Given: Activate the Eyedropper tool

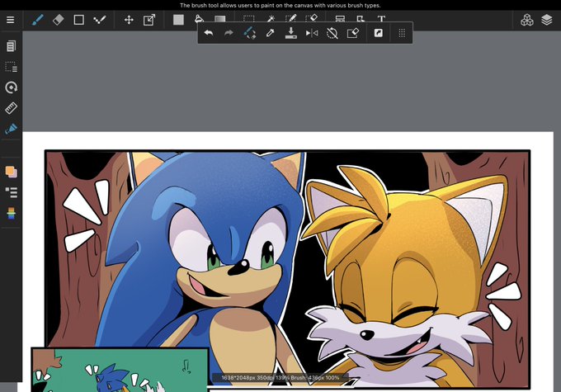Looking at the screenshot, I should 270,33.
